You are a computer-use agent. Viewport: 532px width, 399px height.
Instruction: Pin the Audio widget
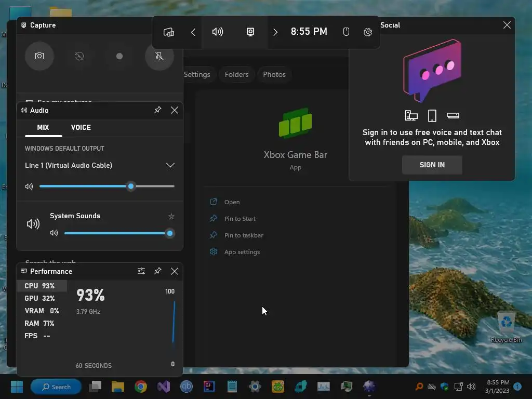158,110
